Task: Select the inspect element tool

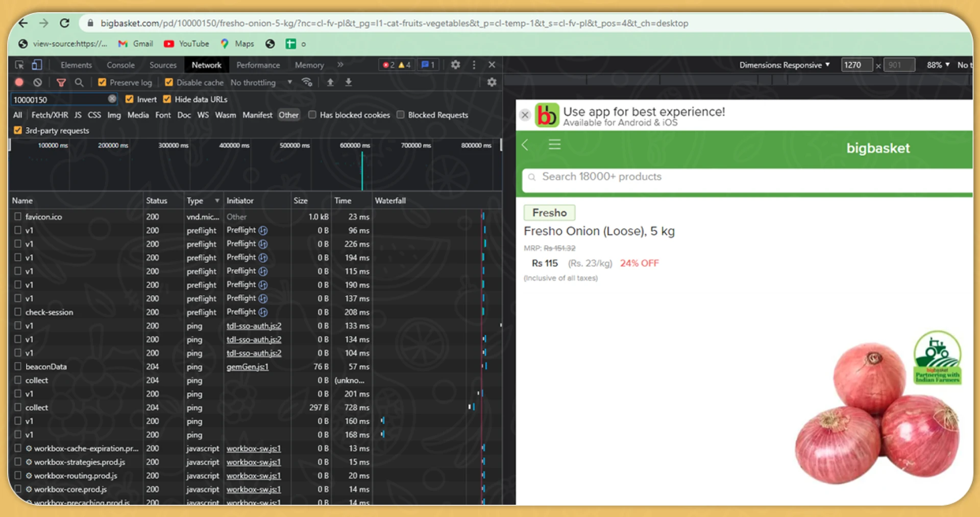Action: [19, 64]
